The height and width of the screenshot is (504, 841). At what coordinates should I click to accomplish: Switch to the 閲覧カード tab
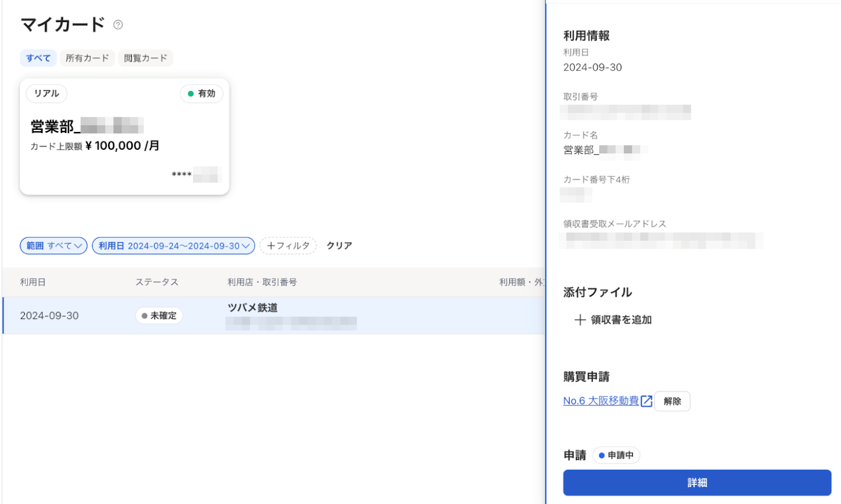[x=146, y=58]
